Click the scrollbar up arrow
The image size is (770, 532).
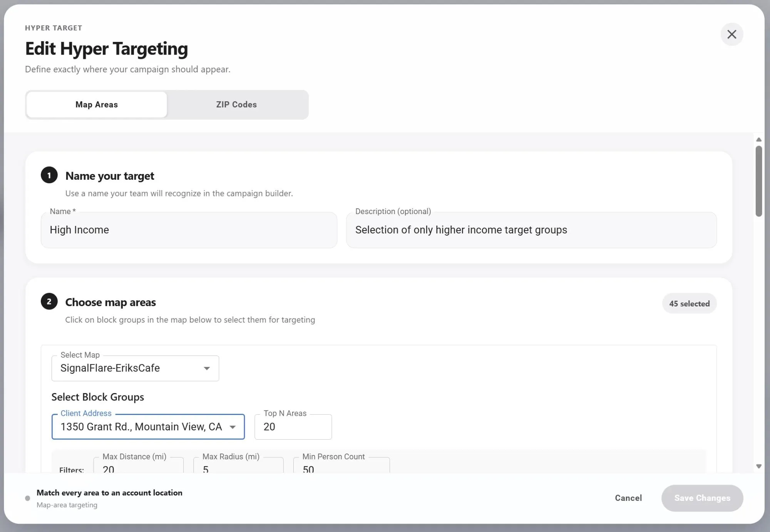pyautogui.click(x=759, y=140)
